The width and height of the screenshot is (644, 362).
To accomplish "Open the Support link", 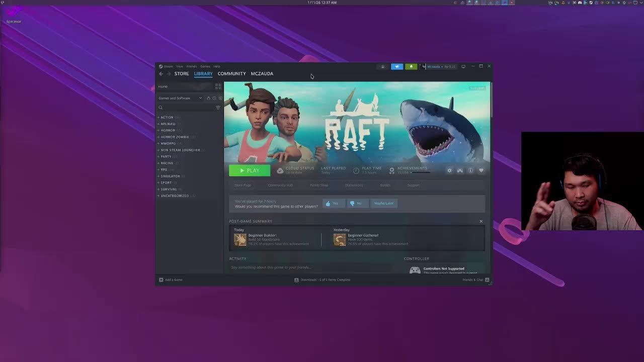I will [x=413, y=185].
